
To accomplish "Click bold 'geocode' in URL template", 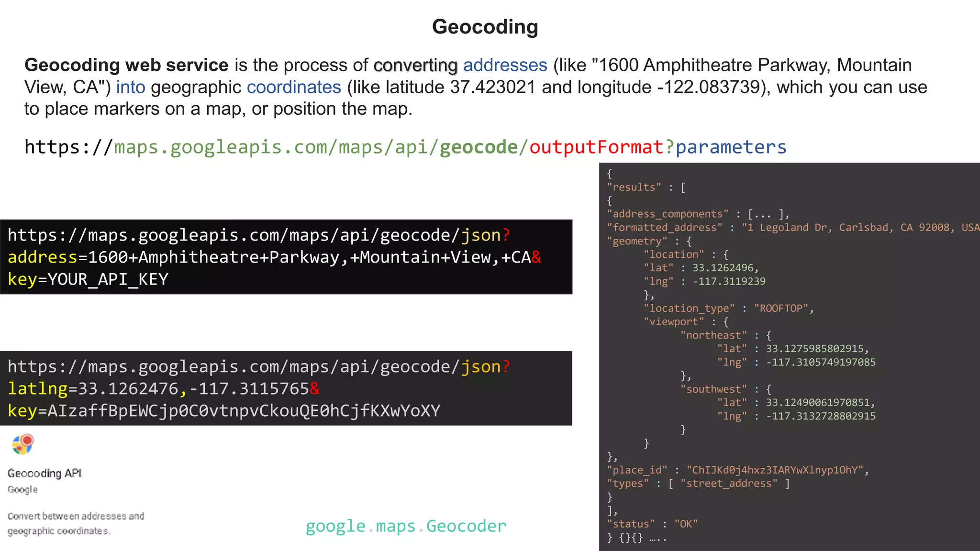I will point(479,147).
